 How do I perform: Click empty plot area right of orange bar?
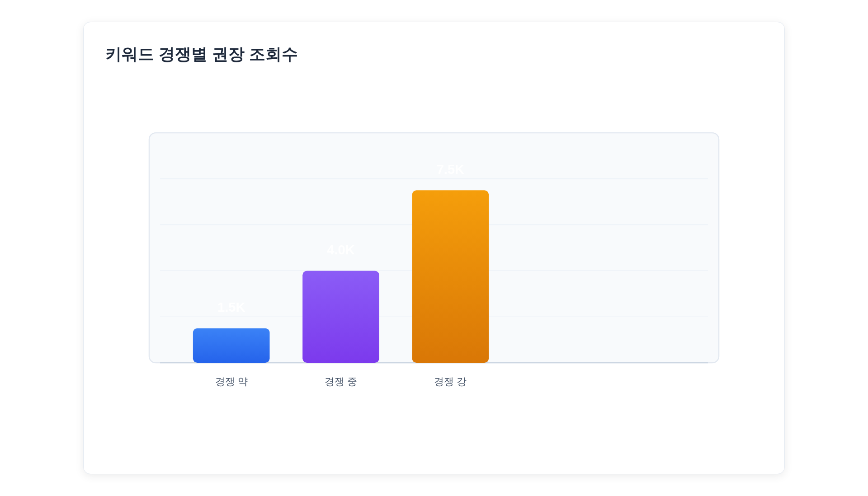[x=597, y=294]
